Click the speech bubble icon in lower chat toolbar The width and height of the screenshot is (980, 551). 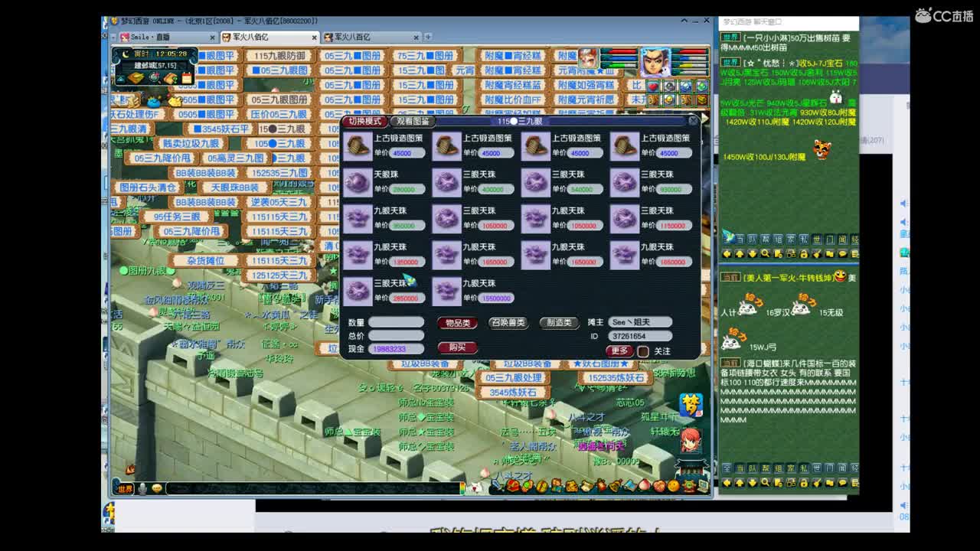842,483
